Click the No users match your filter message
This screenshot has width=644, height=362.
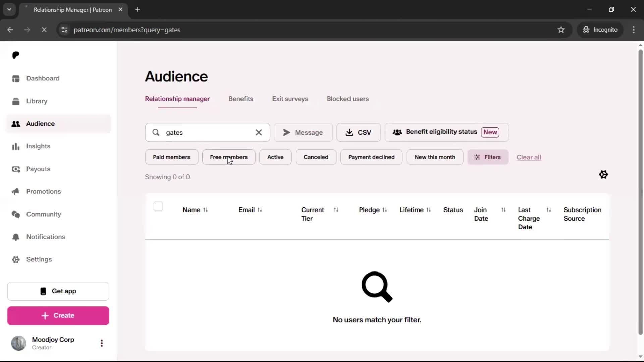(377, 320)
